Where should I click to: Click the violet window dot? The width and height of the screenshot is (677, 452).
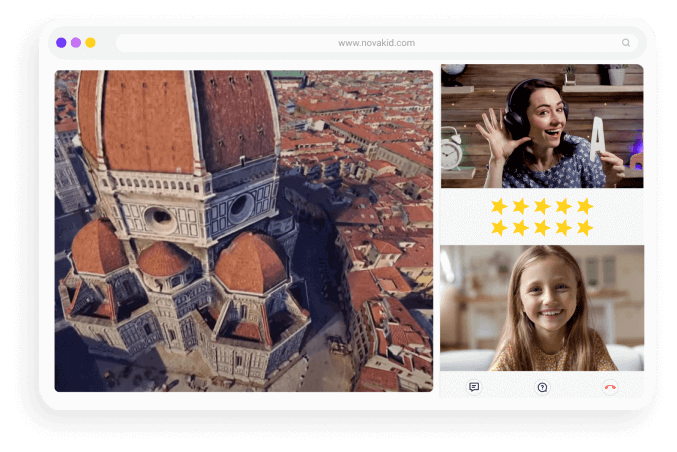pyautogui.click(x=76, y=42)
